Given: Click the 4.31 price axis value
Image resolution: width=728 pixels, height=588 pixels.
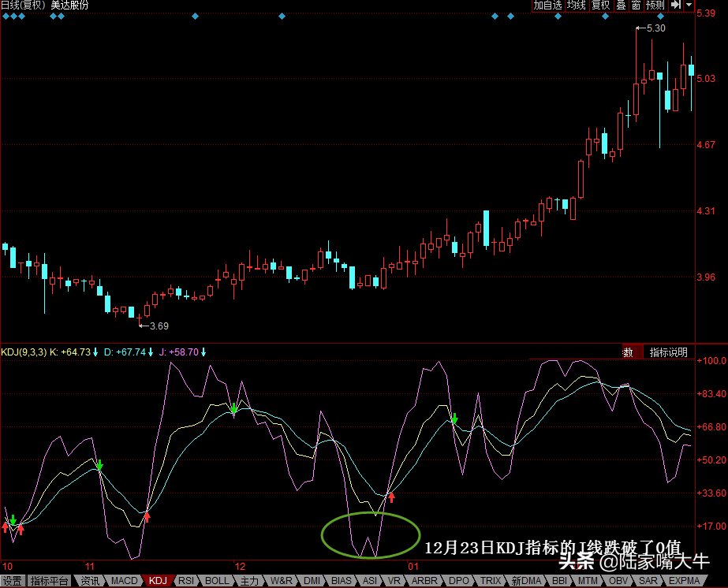Looking at the screenshot, I should pos(706,211).
